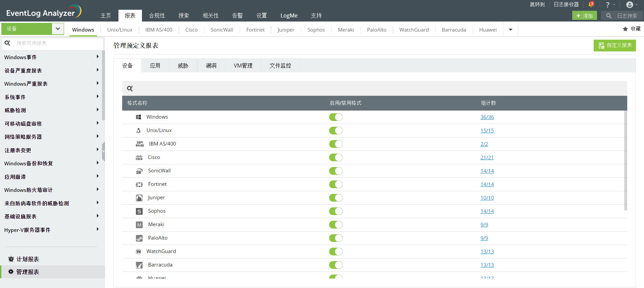Expand 注册表变更 sidebar item
The width and height of the screenshot is (644, 288).
pyautogui.click(x=98, y=150)
